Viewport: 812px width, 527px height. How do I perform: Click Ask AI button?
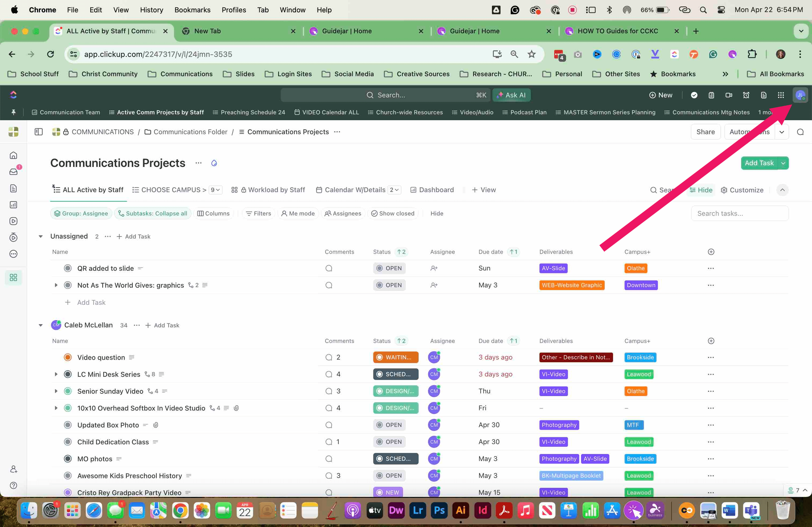(x=511, y=95)
